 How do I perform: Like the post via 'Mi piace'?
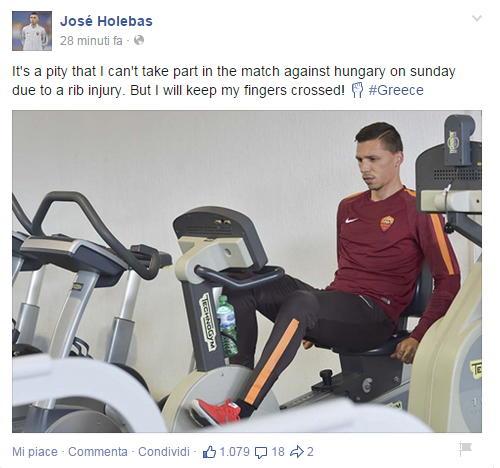[35, 452]
